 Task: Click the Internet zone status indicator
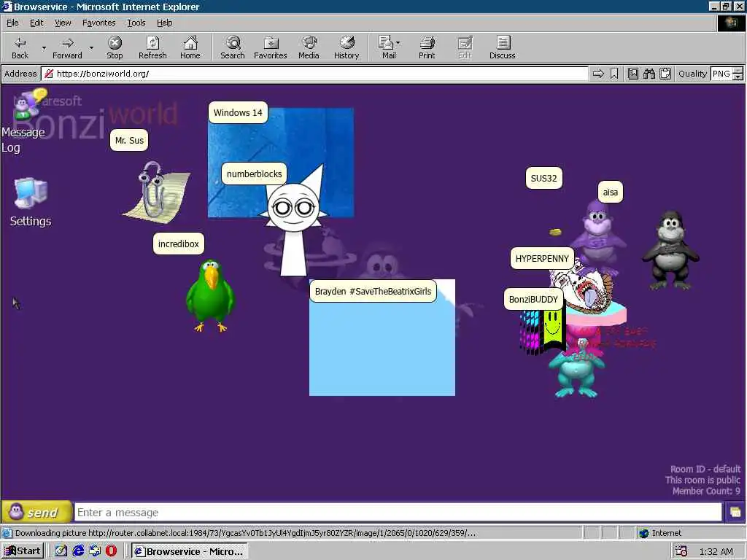pos(659,533)
